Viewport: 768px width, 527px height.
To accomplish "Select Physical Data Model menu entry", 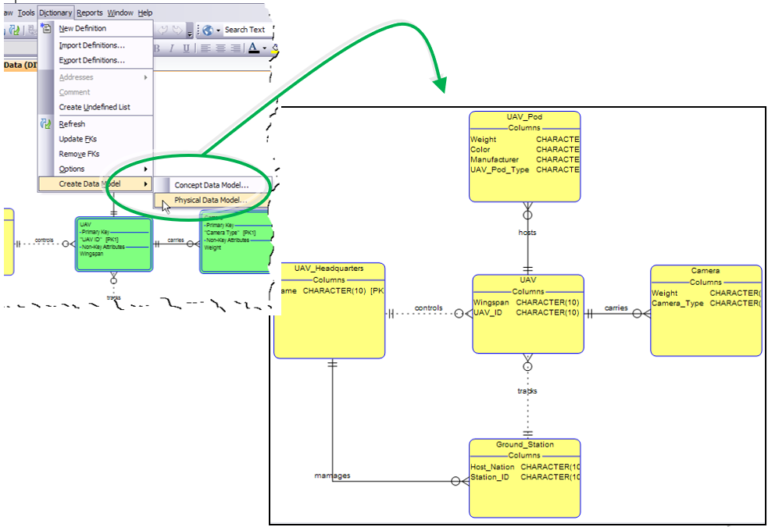I will (x=210, y=200).
